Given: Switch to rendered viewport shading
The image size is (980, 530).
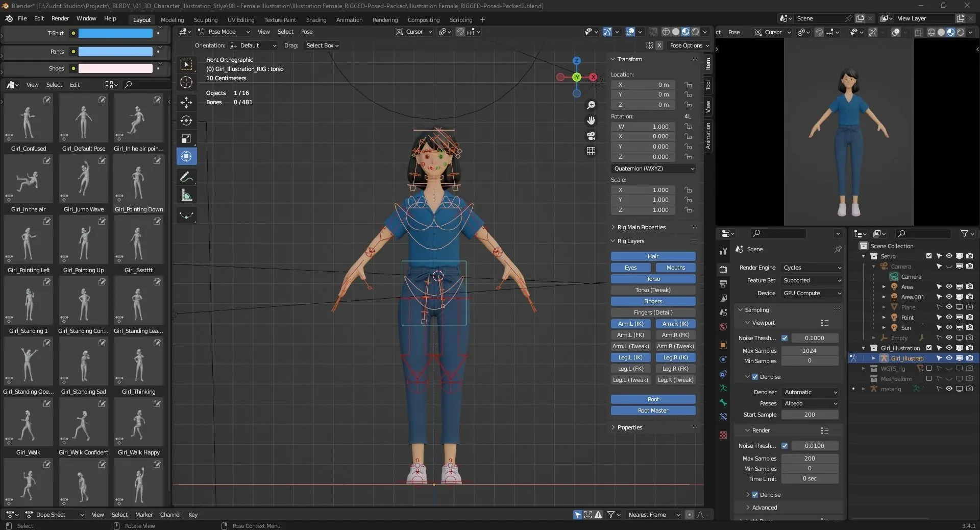Looking at the screenshot, I should coord(695,32).
